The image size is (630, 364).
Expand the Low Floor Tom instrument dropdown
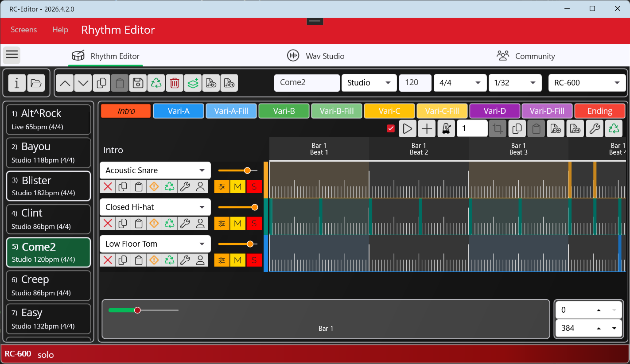coord(155,244)
